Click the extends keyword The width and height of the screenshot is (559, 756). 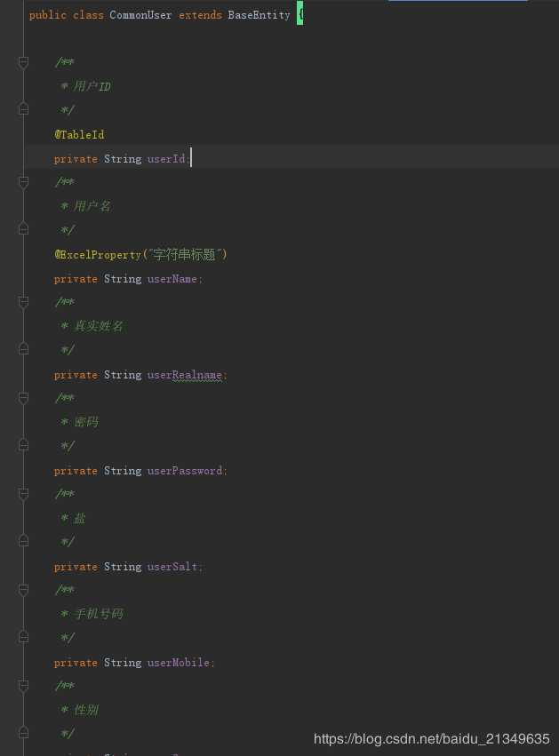pos(200,15)
